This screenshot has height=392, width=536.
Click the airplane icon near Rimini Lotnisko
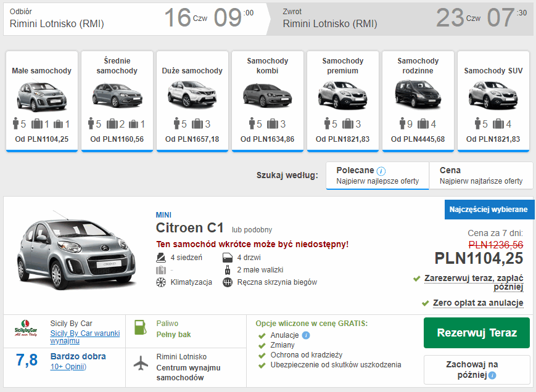pyautogui.click(x=141, y=362)
